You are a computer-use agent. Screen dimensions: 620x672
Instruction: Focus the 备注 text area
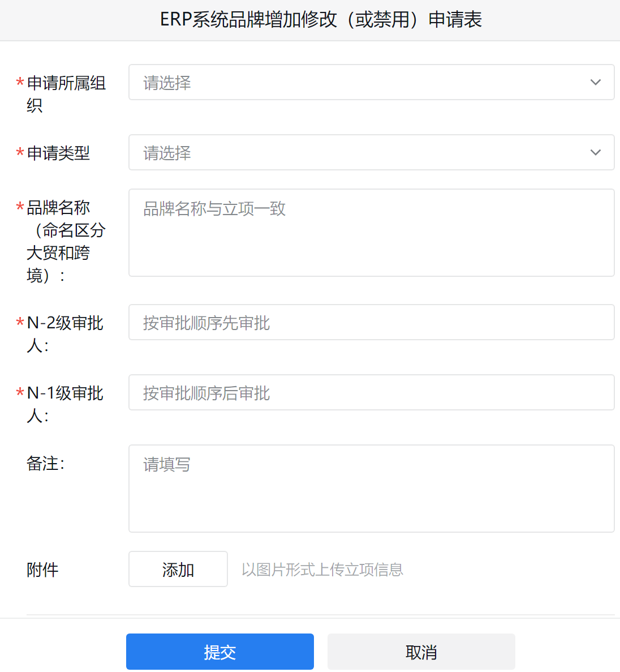(x=371, y=489)
